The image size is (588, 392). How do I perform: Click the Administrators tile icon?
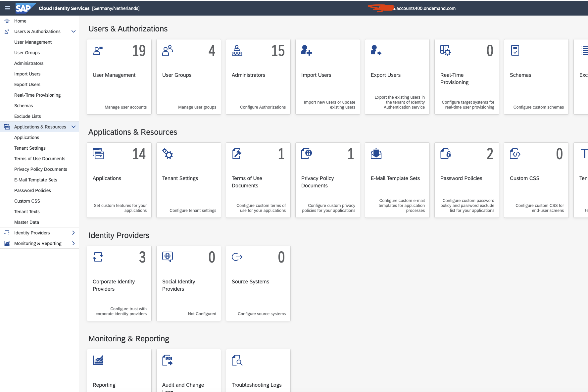pyautogui.click(x=237, y=50)
